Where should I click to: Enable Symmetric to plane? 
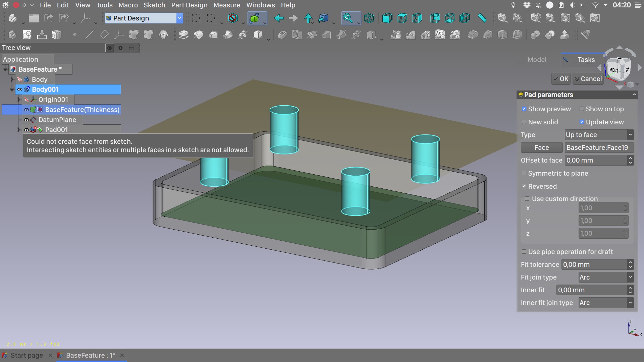tap(524, 173)
